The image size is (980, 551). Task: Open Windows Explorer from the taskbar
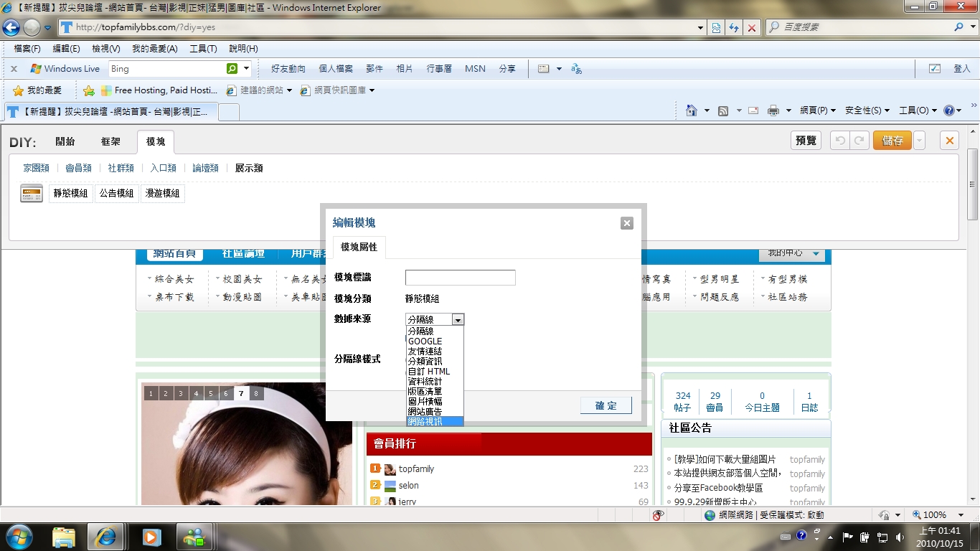(x=63, y=536)
